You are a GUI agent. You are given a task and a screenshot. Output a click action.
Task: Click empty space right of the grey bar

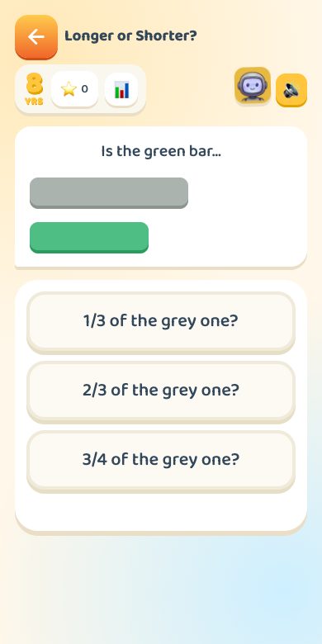(246, 193)
